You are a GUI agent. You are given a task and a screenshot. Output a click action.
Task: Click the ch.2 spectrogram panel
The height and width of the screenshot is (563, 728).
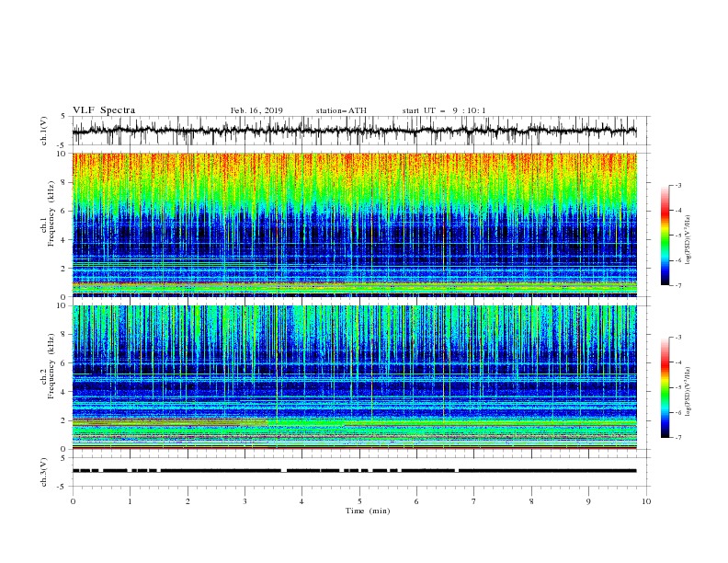tap(354, 377)
